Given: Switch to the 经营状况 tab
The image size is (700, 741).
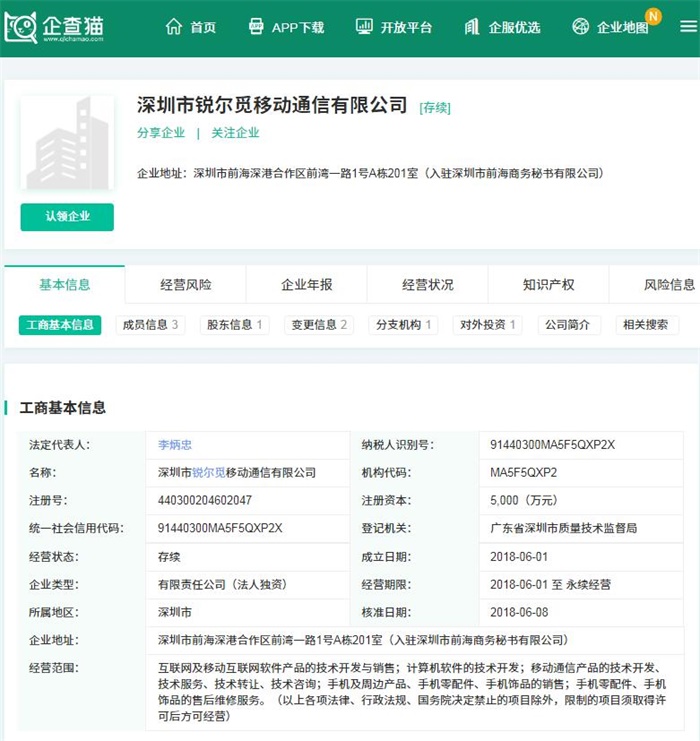Looking at the screenshot, I should tap(428, 284).
